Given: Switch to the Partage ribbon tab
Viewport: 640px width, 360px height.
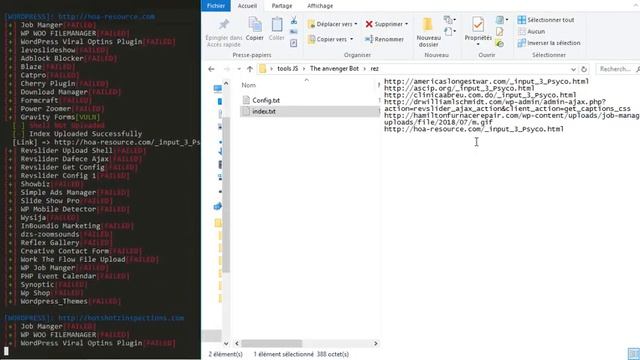Looking at the screenshot, I should [x=282, y=6].
